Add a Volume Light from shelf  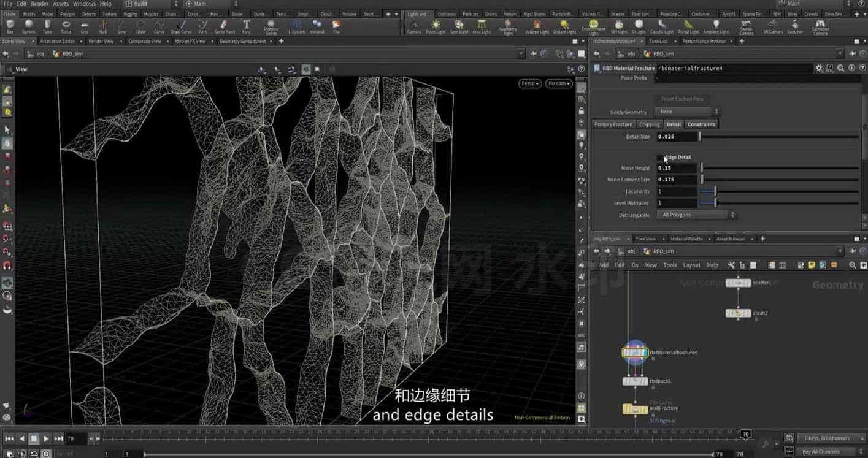tap(537, 26)
